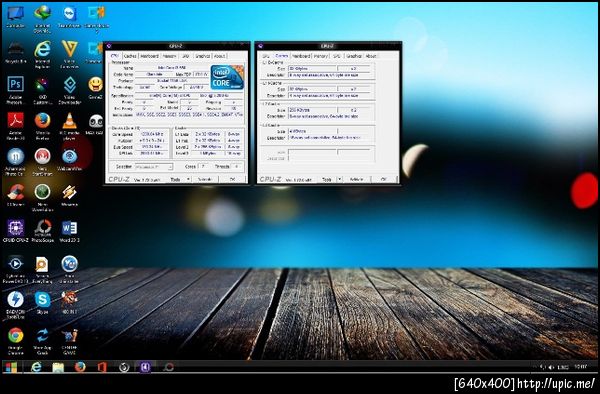Open the Freemake Video Converter shortcut
The image size is (600, 394).
(x=69, y=54)
